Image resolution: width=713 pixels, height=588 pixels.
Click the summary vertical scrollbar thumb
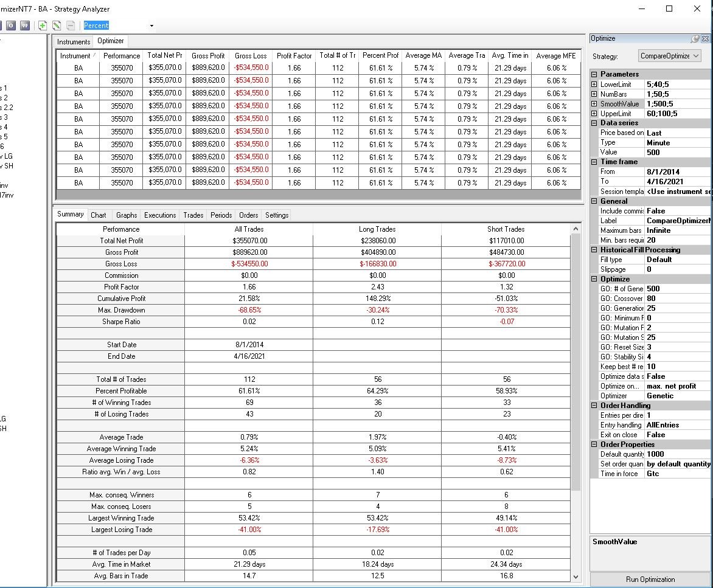(576, 362)
